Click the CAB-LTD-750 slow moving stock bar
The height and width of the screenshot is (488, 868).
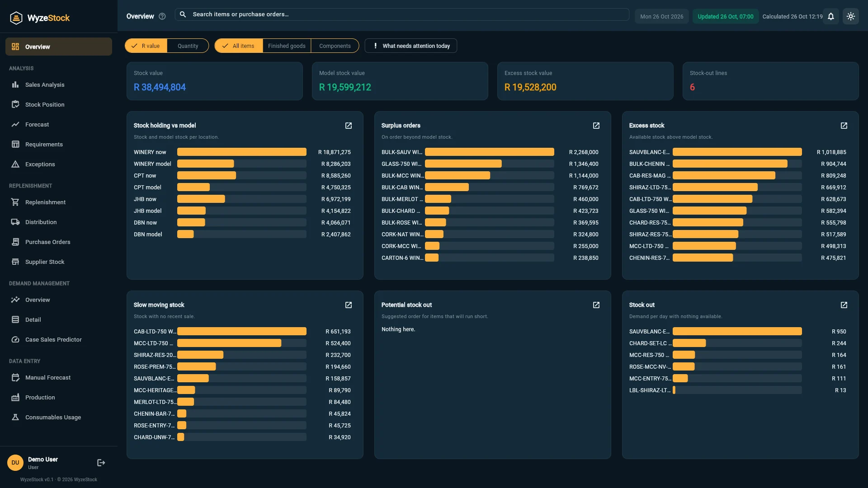coord(242,331)
